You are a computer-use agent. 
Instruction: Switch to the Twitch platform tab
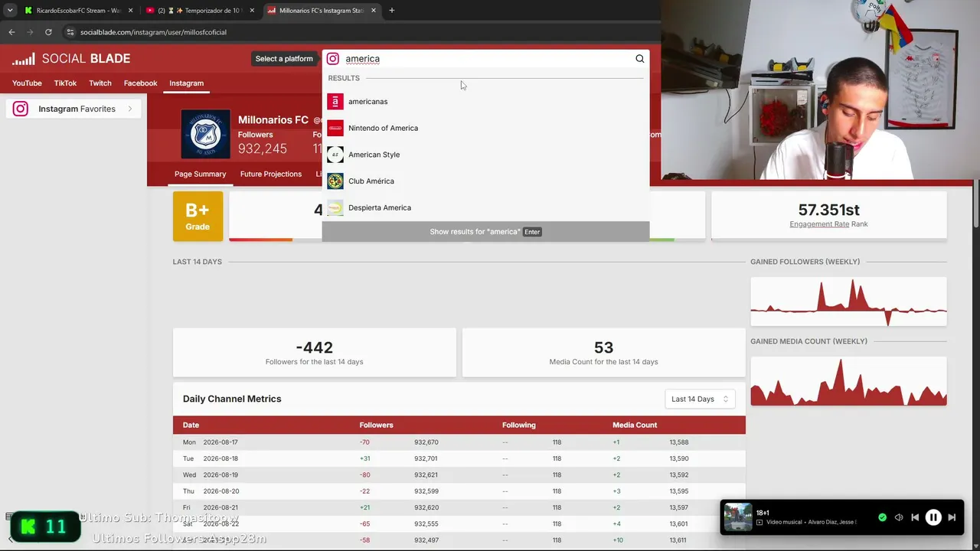100,83
